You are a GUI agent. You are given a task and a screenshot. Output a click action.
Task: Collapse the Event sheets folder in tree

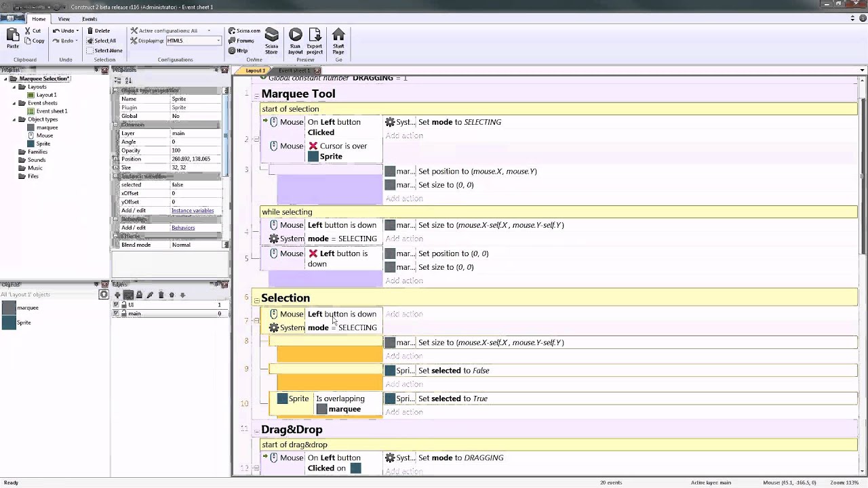click(x=14, y=103)
